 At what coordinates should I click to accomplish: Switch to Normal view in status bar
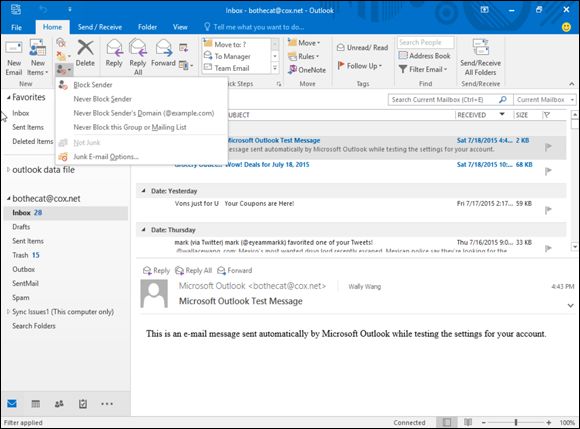(x=446, y=422)
